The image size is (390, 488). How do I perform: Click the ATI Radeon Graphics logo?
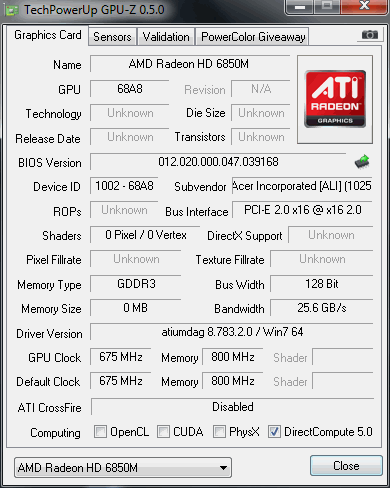click(335, 99)
